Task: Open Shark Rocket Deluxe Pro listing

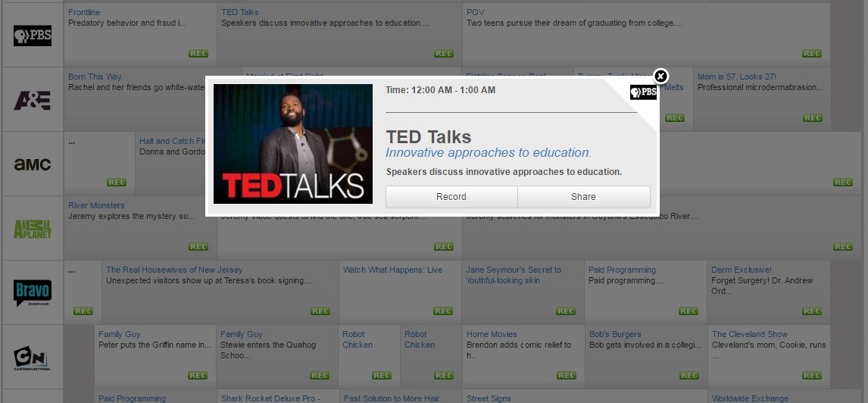Action: pyautogui.click(x=270, y=398)
